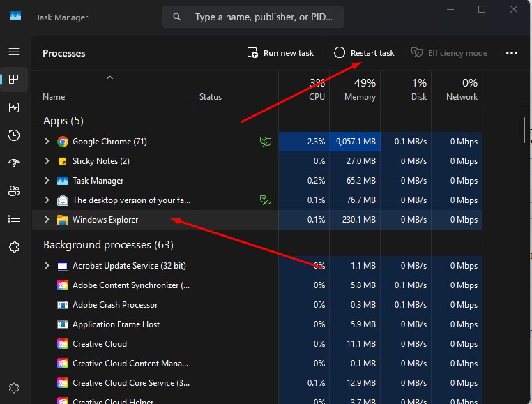Click the 'Processes' page title
Image resolution: width=532 pixels, height=404 pixels.
click(x=63, y=53)
